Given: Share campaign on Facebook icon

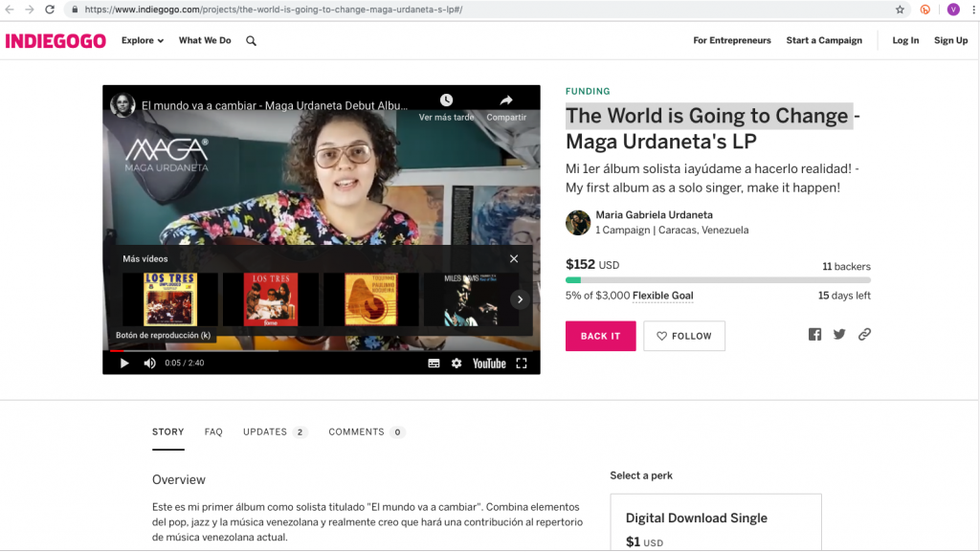Looking at the screenshot, I should [814, 335].
